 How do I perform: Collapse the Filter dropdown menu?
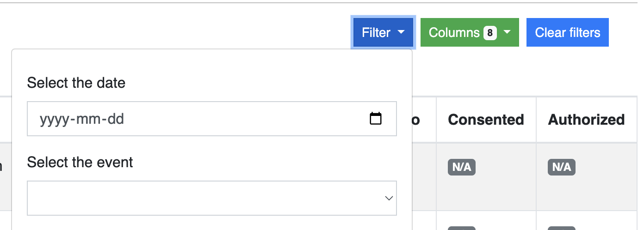click(383, 32)
